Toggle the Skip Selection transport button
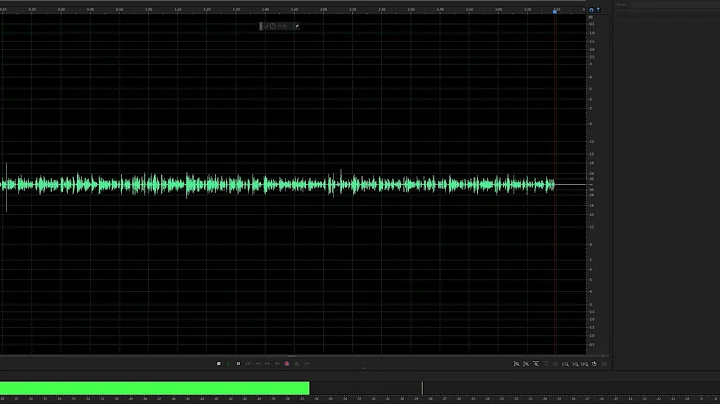This screenshot has width=720, height=404. point(306,364)
